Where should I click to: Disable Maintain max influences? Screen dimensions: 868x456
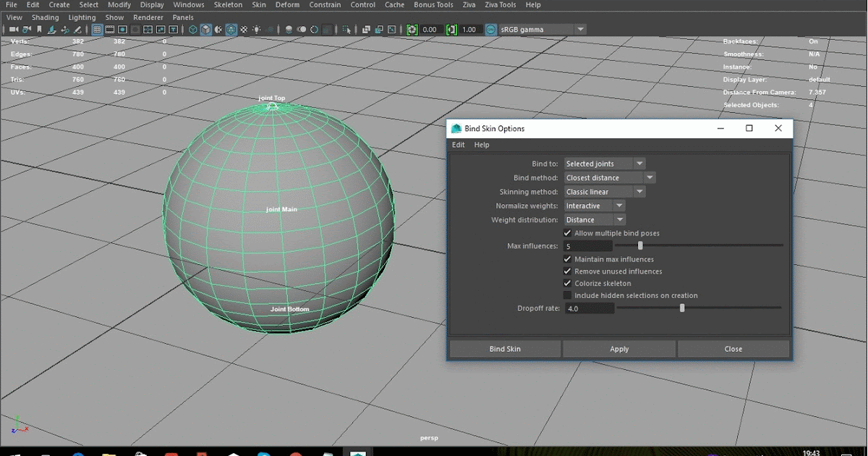point(568,258)
